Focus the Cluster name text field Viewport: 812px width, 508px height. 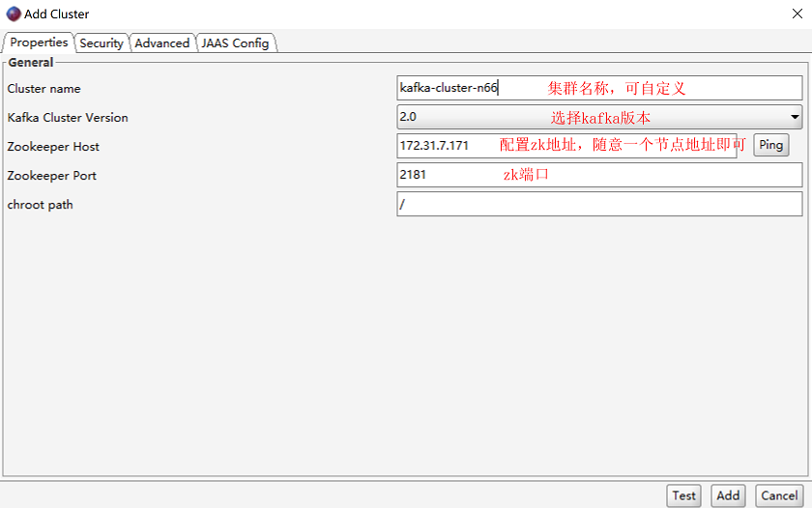pos(599,88)
